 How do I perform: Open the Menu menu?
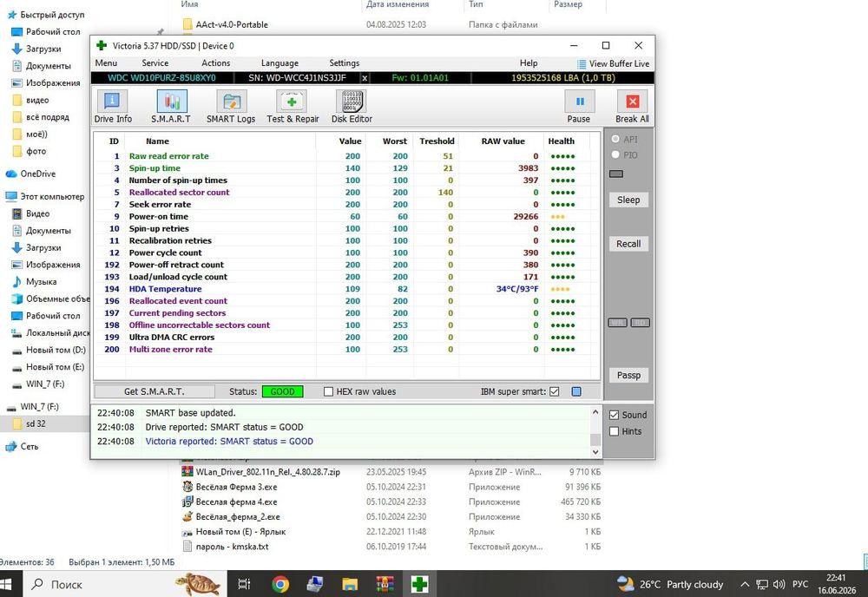[106, 63]
